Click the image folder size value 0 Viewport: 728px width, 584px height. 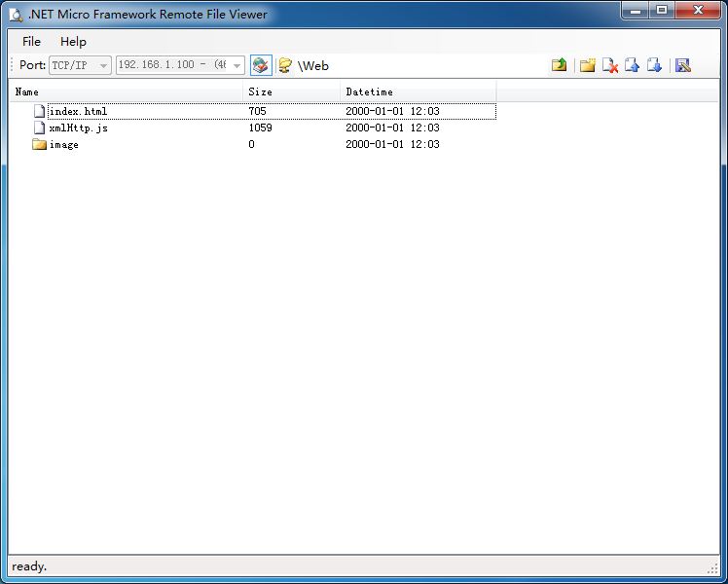[x=251, y=144]
